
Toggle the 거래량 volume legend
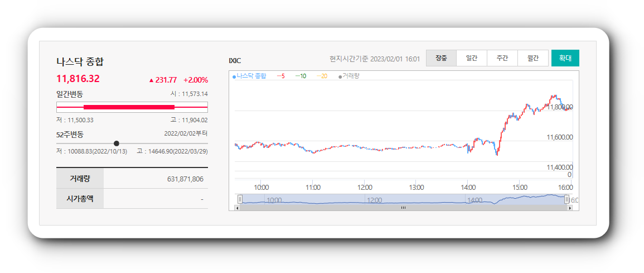[348, 76]
